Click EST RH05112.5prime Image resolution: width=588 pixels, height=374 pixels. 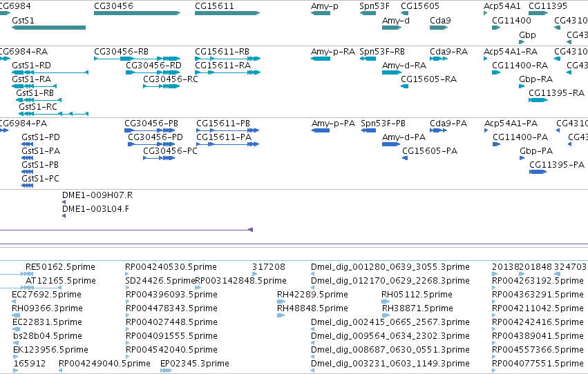(417, 295)
